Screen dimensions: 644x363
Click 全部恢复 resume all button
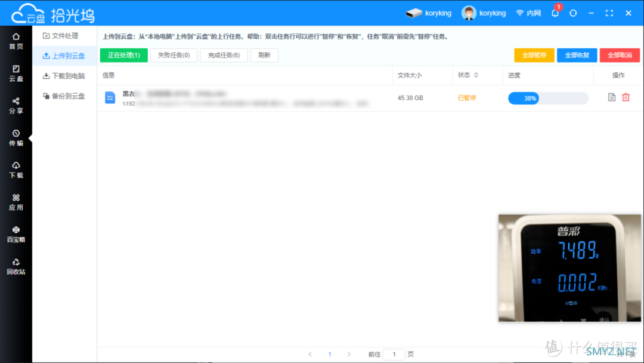coord(577,55)
